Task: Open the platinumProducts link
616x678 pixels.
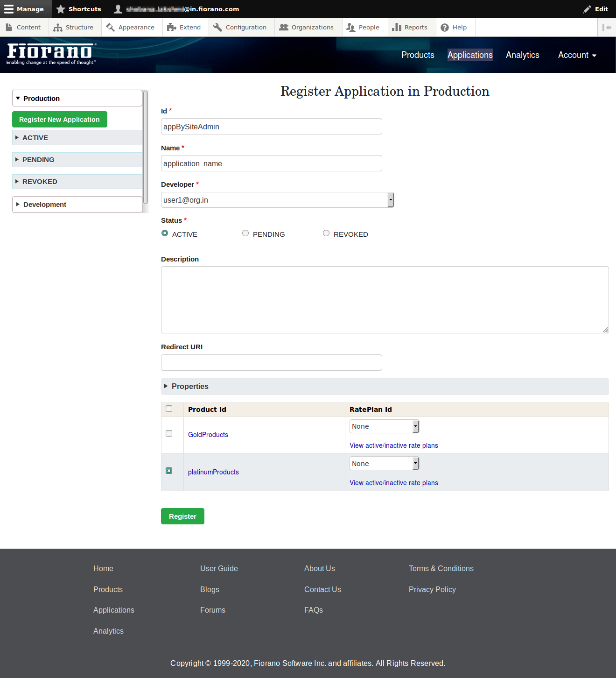Action: point(213,472)
